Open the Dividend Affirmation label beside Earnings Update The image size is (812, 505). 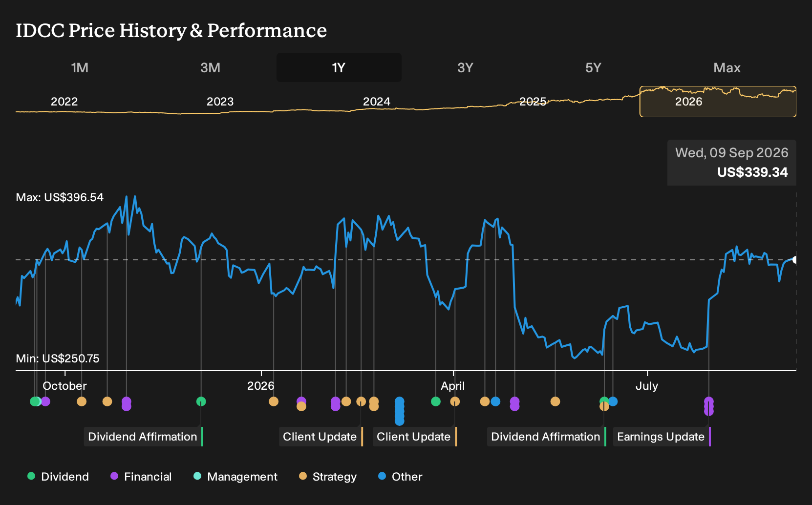coord(547,437)
